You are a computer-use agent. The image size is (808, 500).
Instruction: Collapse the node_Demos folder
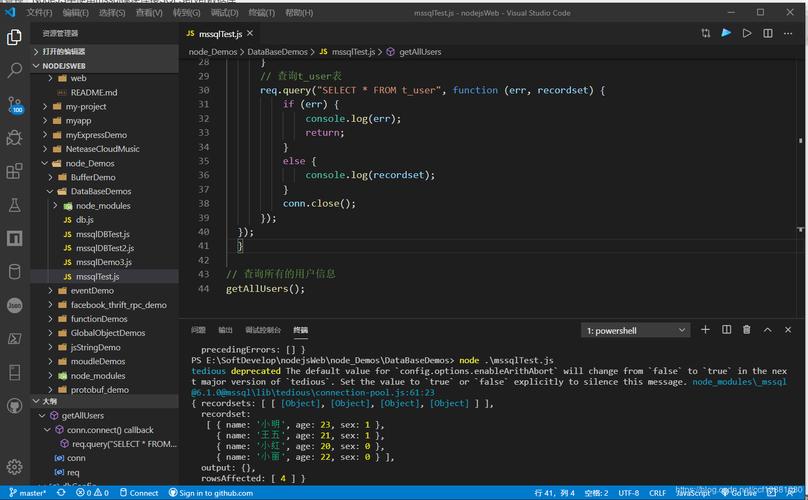pyautogui.click(x=45, y=163)
